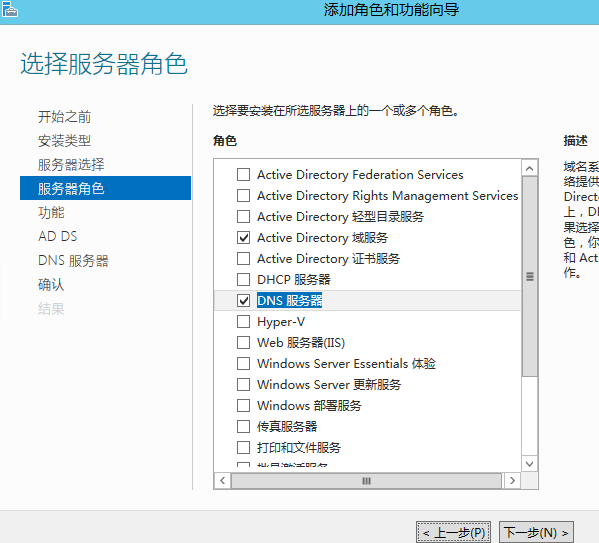Click scroll up arrow of roles list
The height and width of the screenshot is (543, 599).
(529, 168)
